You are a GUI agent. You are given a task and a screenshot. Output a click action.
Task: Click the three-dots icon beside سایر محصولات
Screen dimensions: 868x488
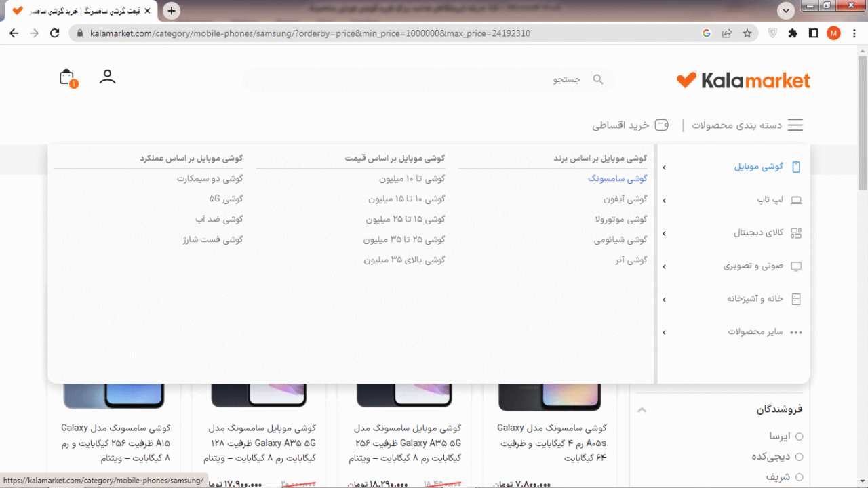tap(796, 332)
